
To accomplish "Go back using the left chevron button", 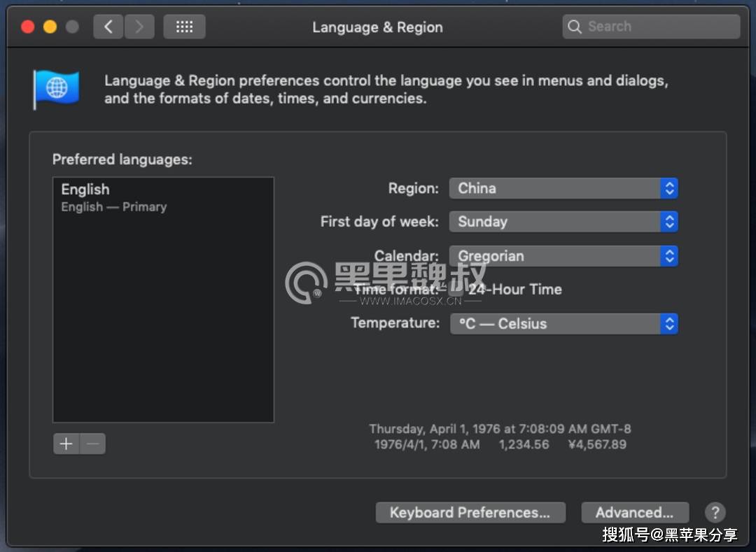I will point(108,27).
